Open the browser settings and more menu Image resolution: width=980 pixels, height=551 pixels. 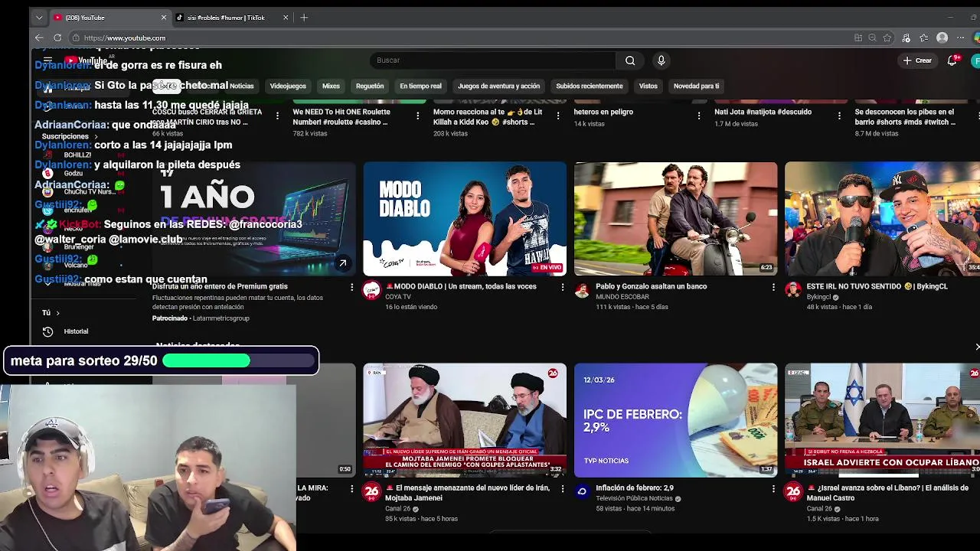click(x=961, y=37)
